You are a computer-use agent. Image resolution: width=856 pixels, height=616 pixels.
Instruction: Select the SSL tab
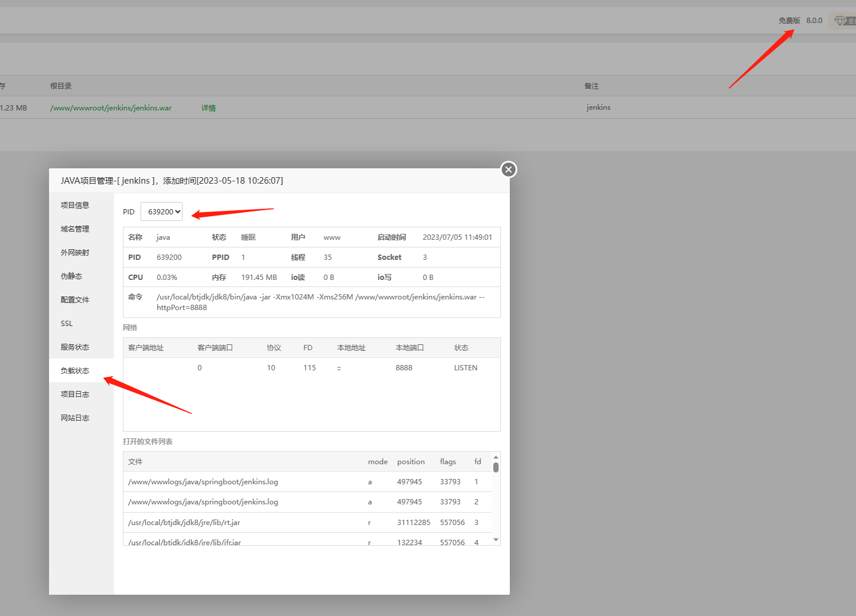pyautogui.click(x=67, y=323)
